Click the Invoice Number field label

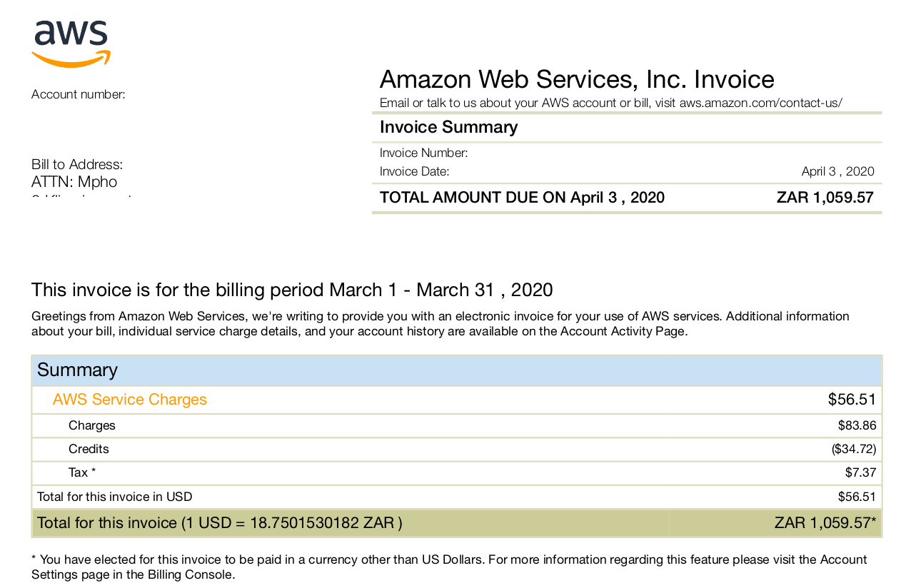tap(424, 153)
